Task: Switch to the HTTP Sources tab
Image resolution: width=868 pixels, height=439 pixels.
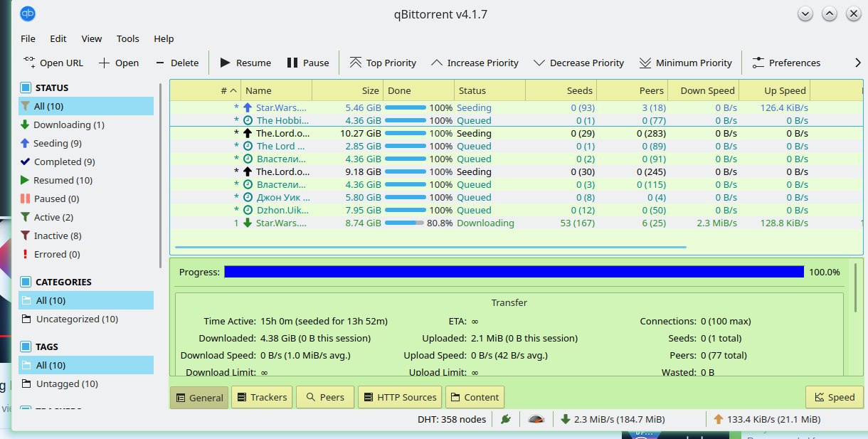Action: tap(400, 397)
